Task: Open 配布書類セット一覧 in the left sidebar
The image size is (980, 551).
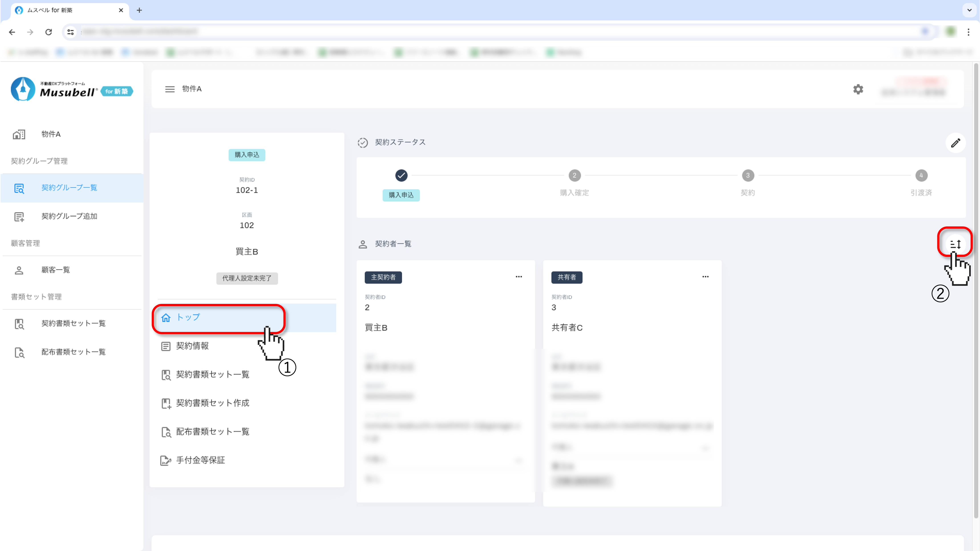Action: (73, 352)
